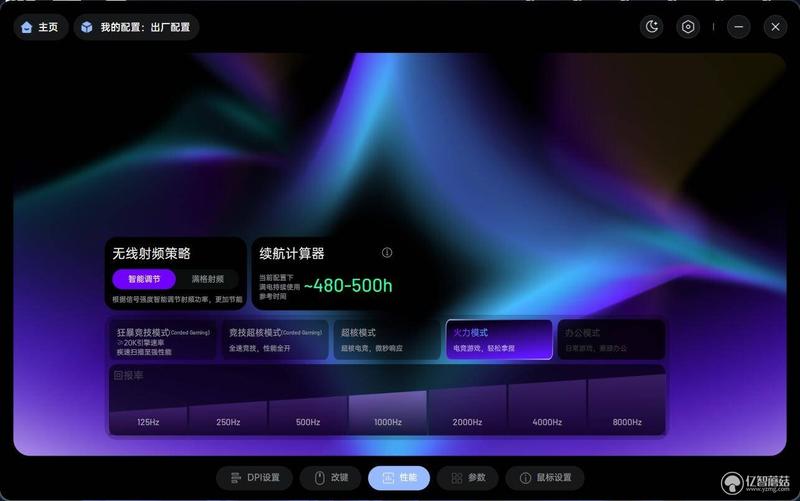Select 智能调节 wireless RF strategy
Screen dimensions: 800x501
[144, 279]
